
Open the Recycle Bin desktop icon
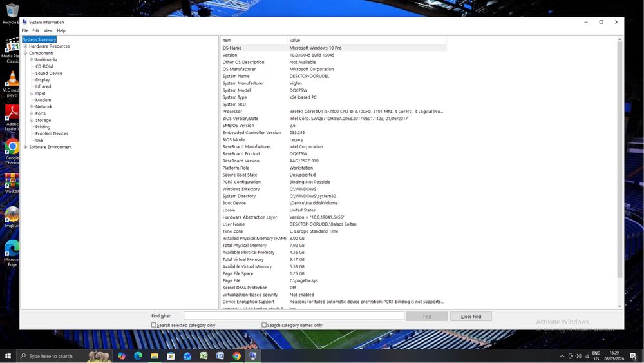coord(12,14)
